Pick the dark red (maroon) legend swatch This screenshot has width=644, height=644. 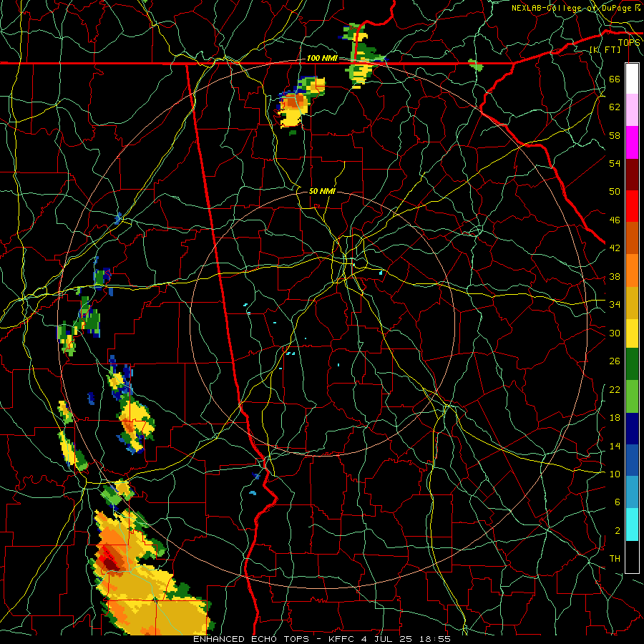[x=632, y=174]
